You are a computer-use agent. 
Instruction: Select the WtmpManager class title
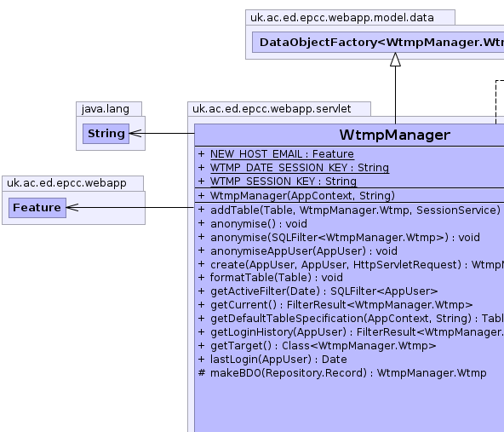[395, 135]
